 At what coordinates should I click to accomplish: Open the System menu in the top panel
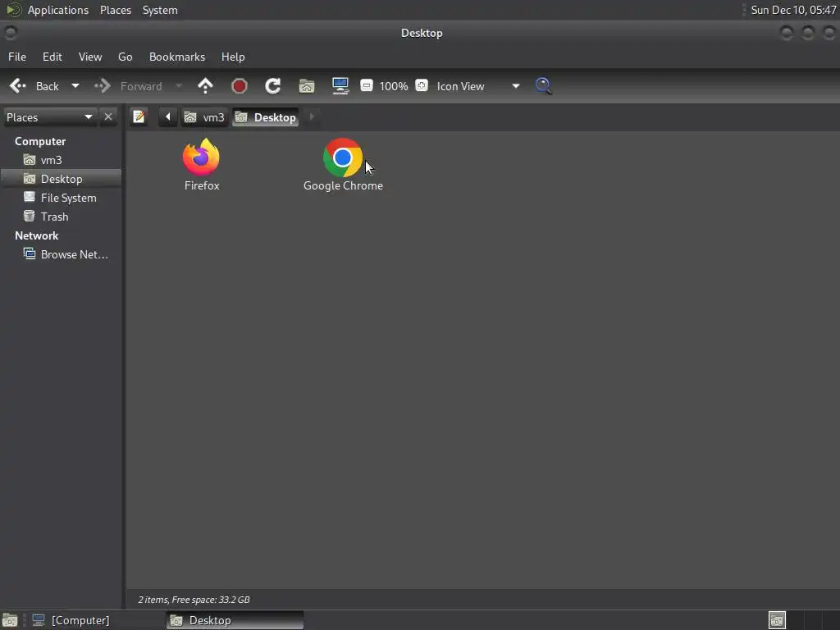160,10
